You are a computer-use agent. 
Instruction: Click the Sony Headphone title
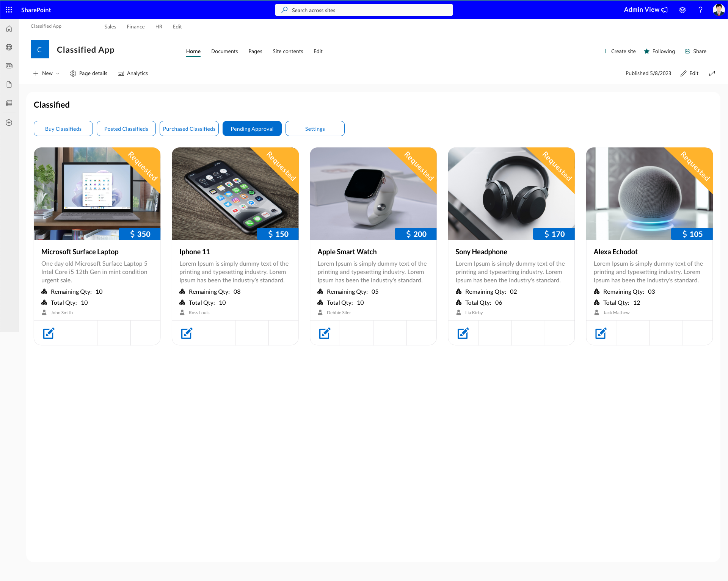tap(481, 252)
